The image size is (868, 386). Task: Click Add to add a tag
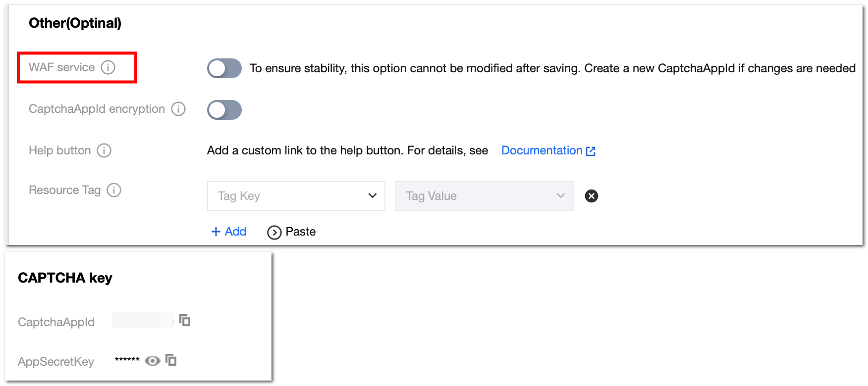[x=229, y=232]
